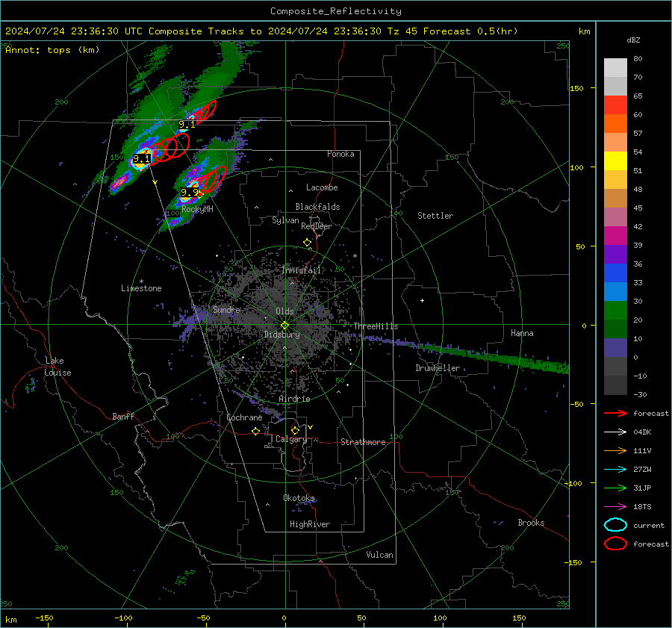Click the Airdrie city label
The width and height of the screenshot is (672, 628).
click(294, 399)
